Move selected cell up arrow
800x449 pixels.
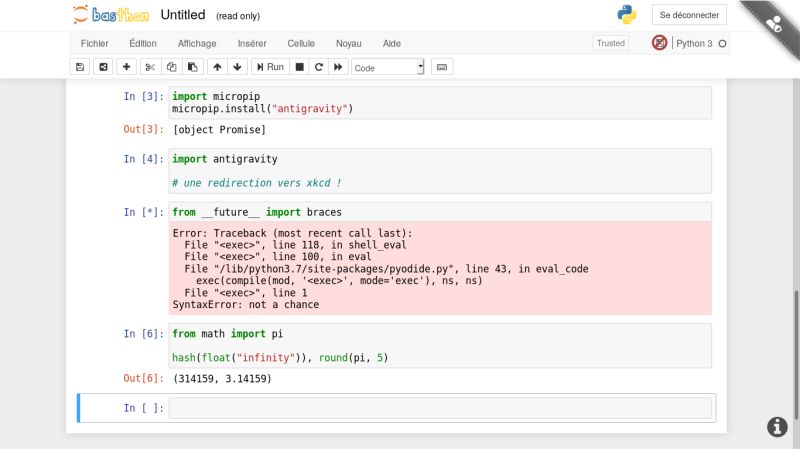(217, 67)
